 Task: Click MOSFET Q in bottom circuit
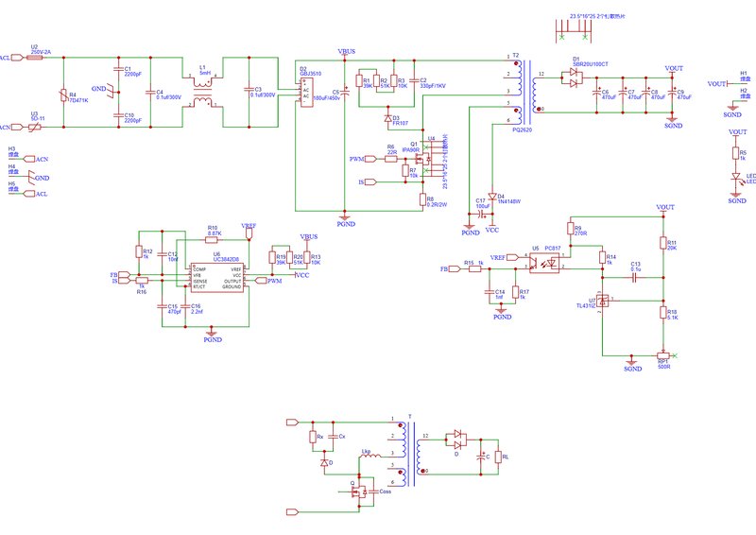(359, 492)
